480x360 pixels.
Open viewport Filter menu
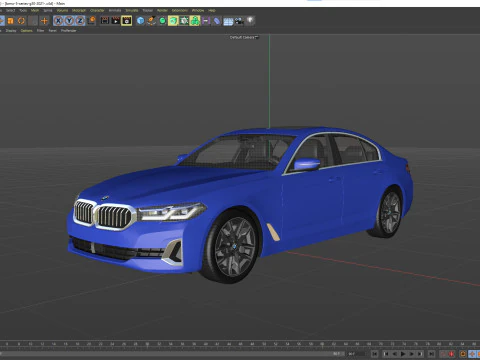click(x=40, y=31)
